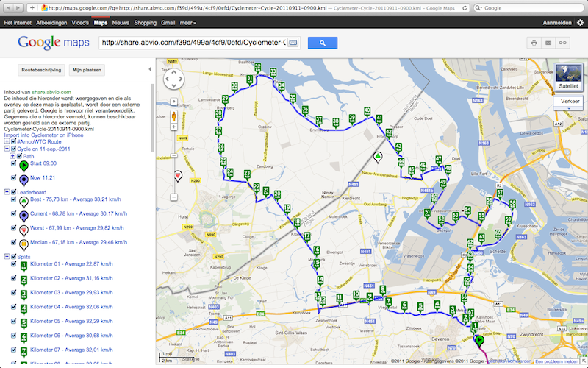This screenshot has width=588, height=368.
Task: Click the zoom in plus button on map
Action: pyautogui.click(x=174, y=127)
